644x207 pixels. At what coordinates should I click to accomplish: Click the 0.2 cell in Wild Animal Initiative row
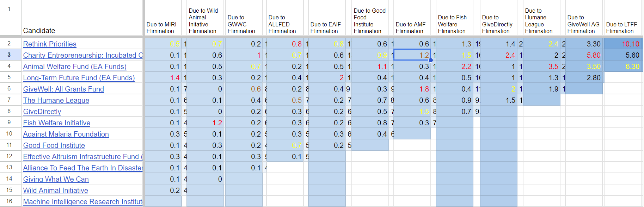[163, 190]
